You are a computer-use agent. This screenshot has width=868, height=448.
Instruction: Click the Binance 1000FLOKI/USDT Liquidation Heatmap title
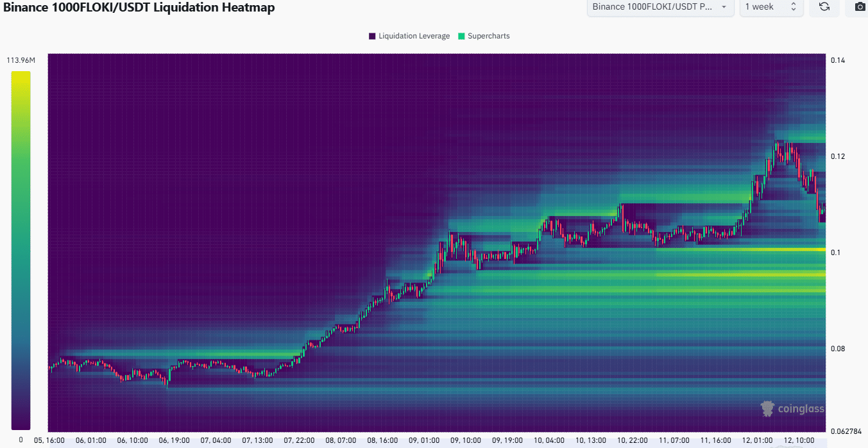[139, 8]
